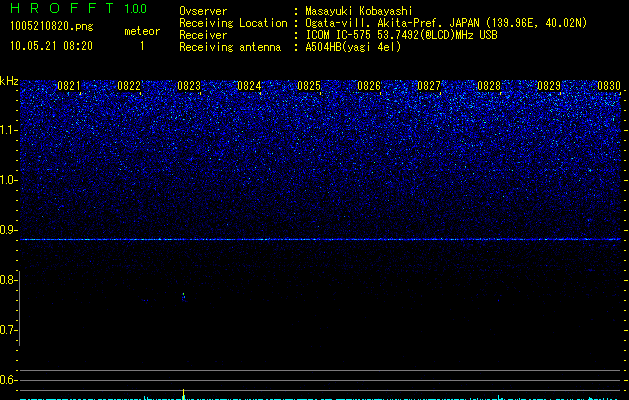This screenshot has height=400, width=629.
Task: Click the meteor count value 1
Action: tap(142, 46)
